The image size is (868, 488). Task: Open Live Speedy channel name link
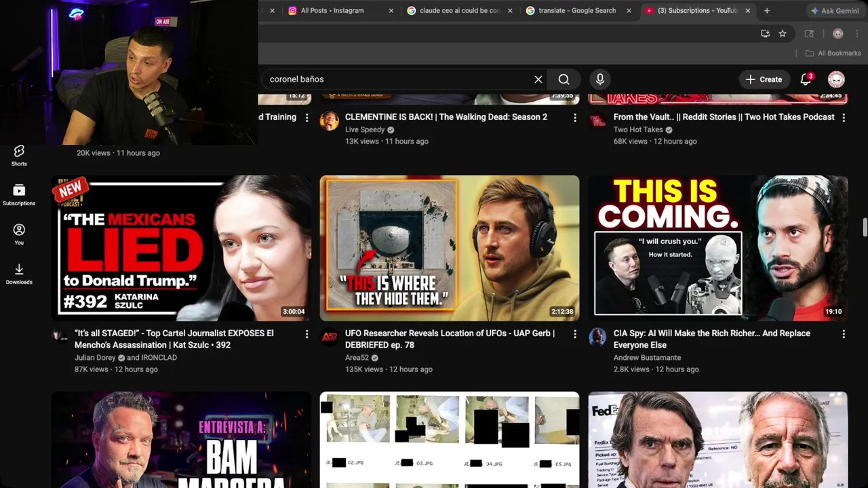pyautogui.click(x=365, y=129)
